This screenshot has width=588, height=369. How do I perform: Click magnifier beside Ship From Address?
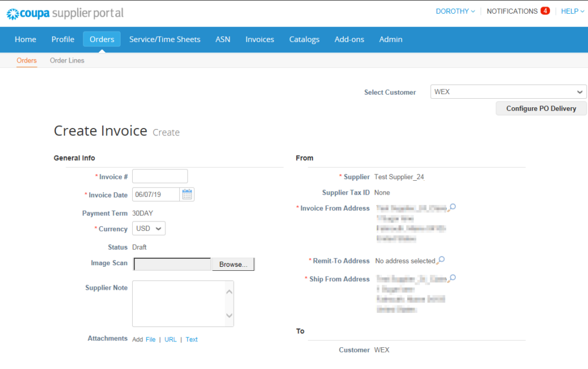tap(452, 278)
